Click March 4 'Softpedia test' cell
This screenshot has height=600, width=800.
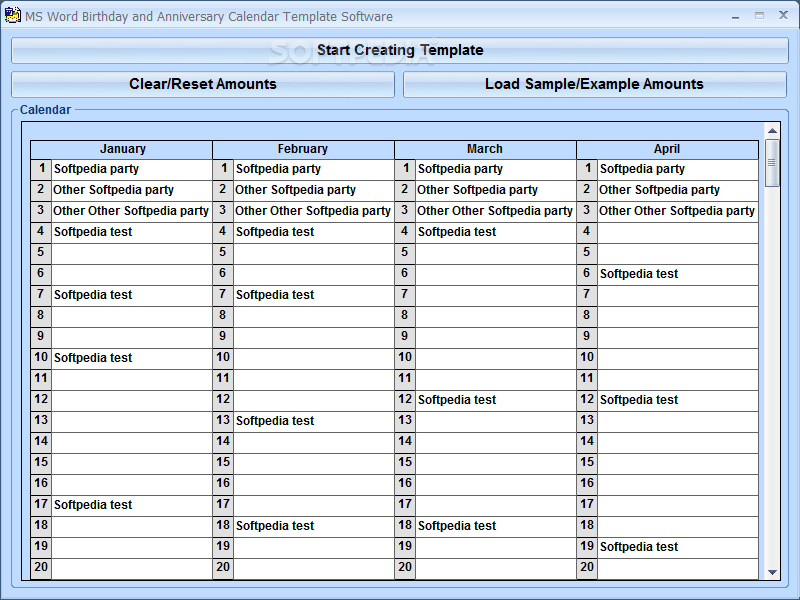[x=496, y=232]
